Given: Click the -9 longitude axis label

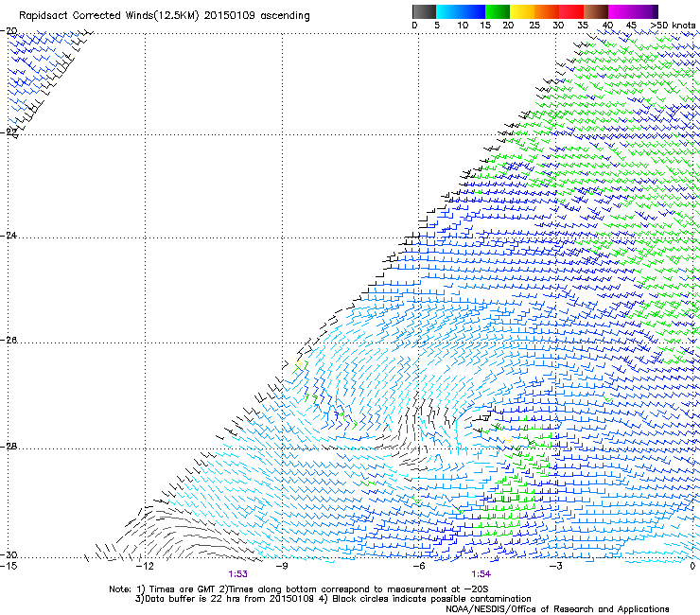Looking at the screenshot, I should click(x=282, y=566).
